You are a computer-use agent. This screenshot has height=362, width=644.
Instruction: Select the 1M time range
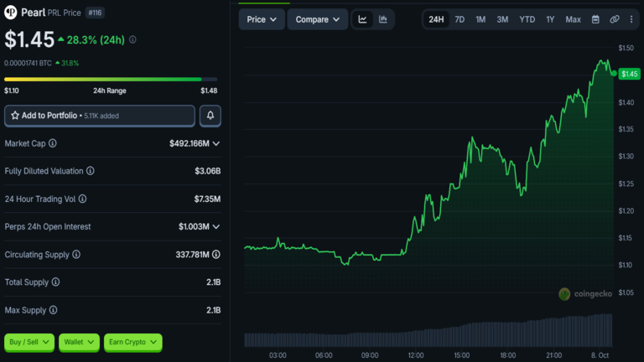pos(480,19)
